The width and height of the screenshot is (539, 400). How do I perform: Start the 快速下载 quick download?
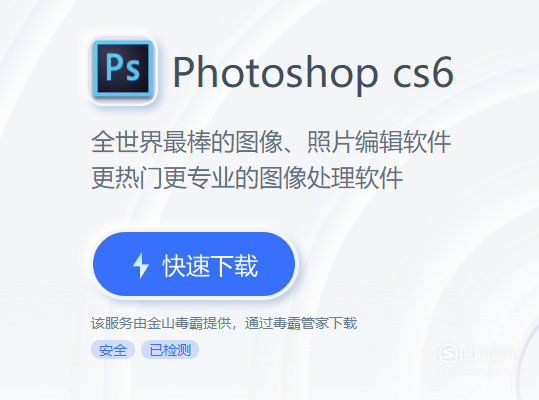[194, 264]
